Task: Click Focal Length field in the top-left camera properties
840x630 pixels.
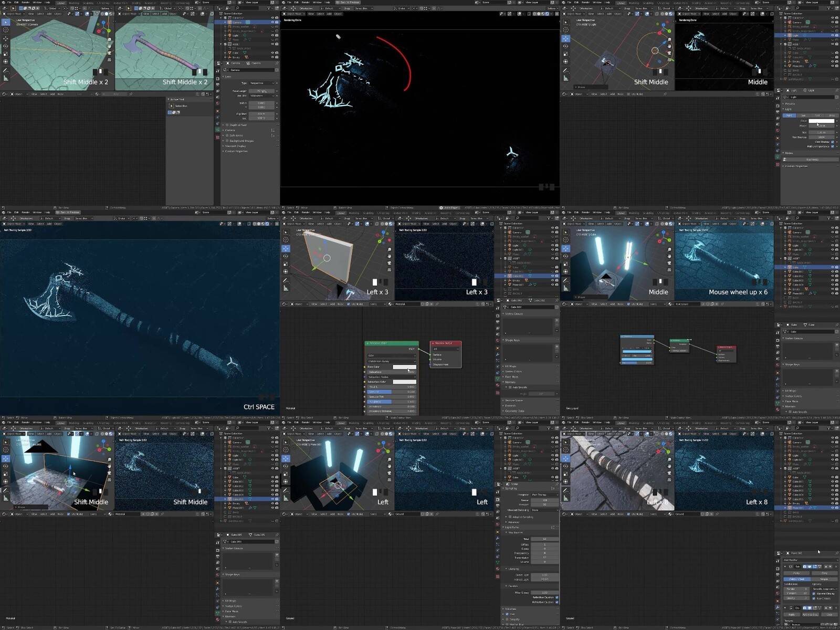Action: (262, 91)
